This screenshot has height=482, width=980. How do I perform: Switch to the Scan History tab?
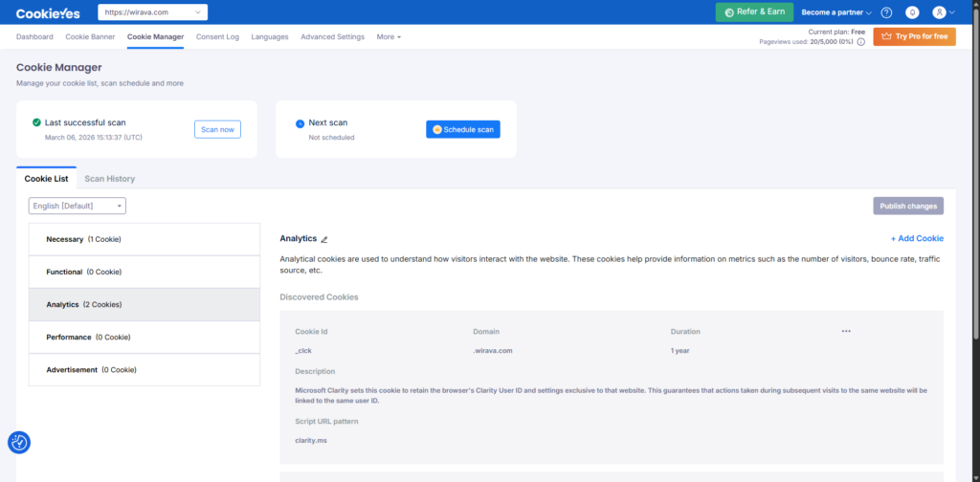tap(110, 179)
